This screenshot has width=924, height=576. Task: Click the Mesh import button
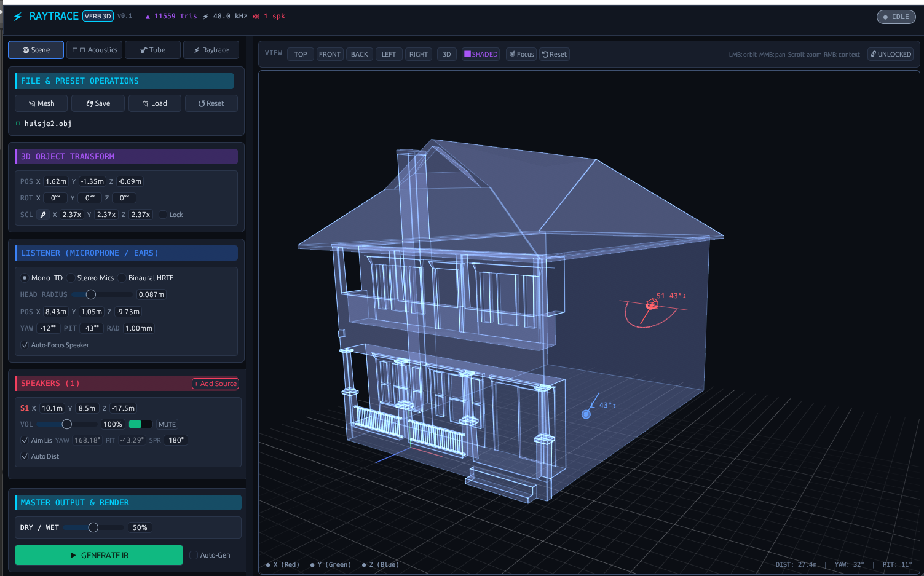(x=42, y=103)
